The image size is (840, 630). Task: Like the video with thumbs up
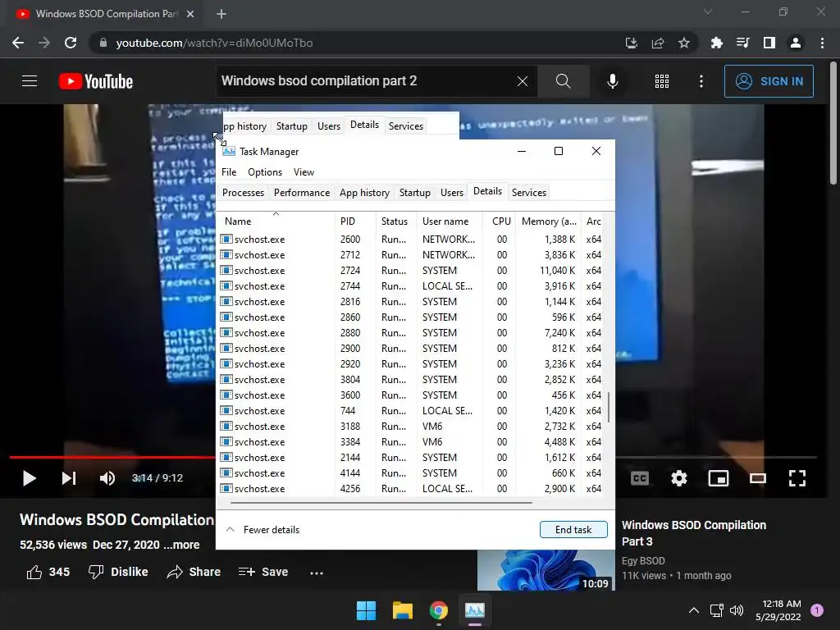click(48, 572)
